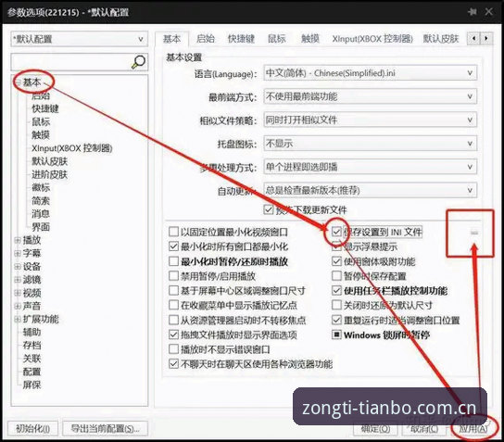Select 消息 in the tree

pyautogui.click(x=41, y=214)
